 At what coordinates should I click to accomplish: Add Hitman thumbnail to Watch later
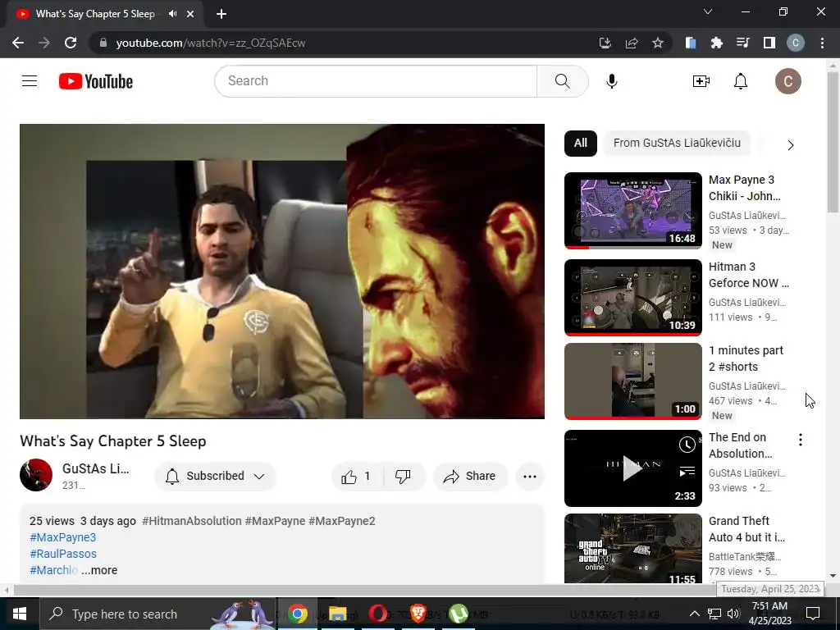click(x=687, y=444)
